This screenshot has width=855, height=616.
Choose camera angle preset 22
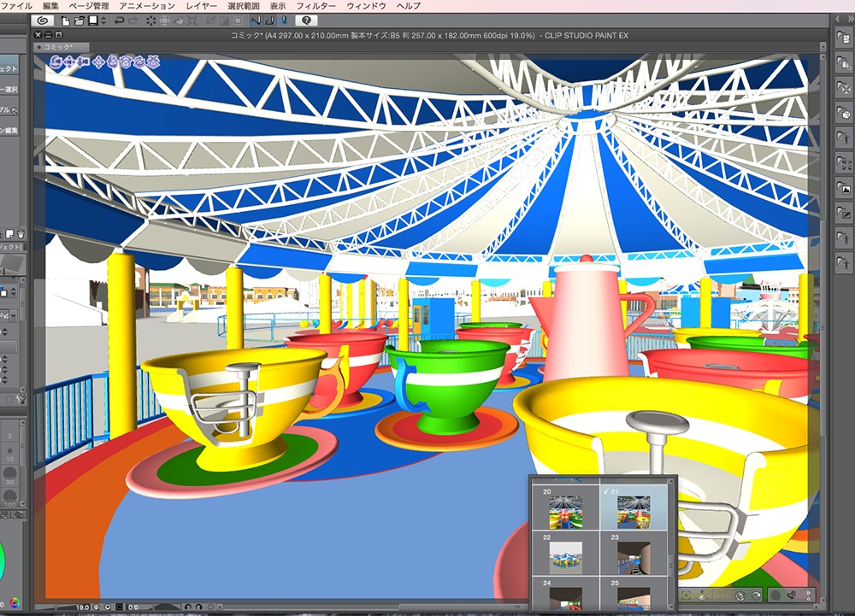tap(566, 554)
